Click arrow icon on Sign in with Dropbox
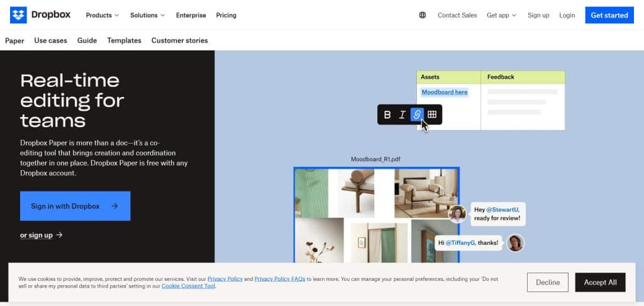The image size is (644, 306). (x=114, y=206)
